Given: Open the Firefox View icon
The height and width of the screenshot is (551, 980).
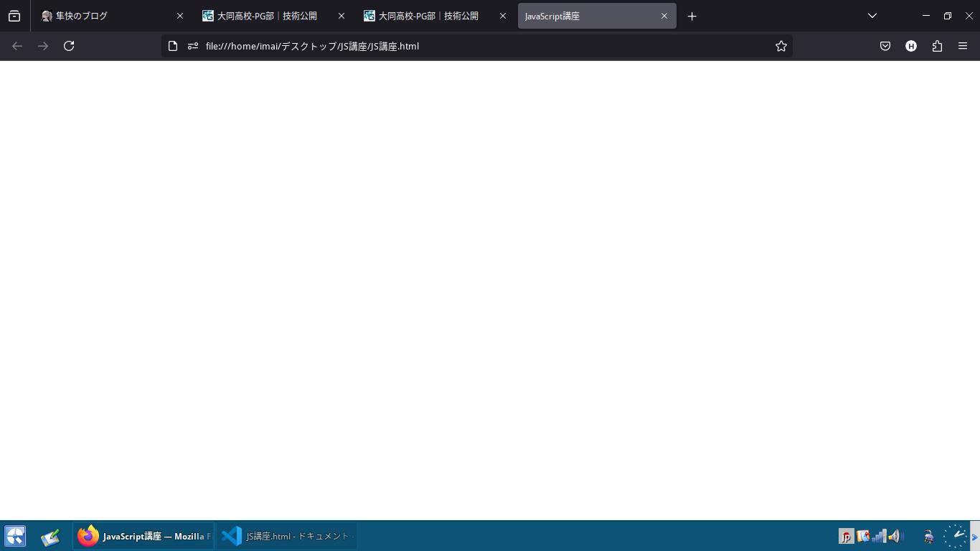Looking at the screenshot, I should (14, 16).
